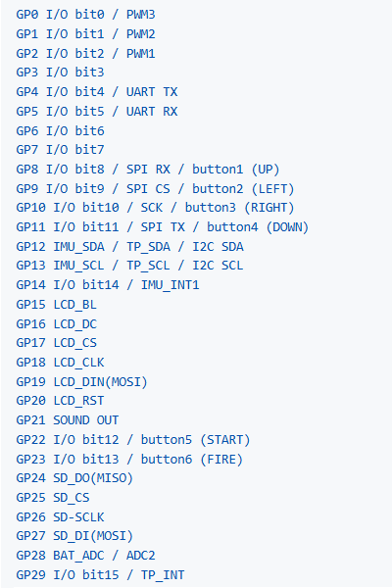392x588 pixels.
Task: Click the GP14 IMU_INT1 line
Action: click(x=108, y=285)
